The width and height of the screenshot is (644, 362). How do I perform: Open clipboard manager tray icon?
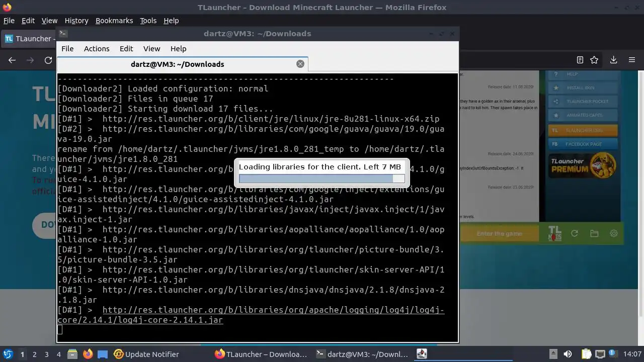point(586,354)
